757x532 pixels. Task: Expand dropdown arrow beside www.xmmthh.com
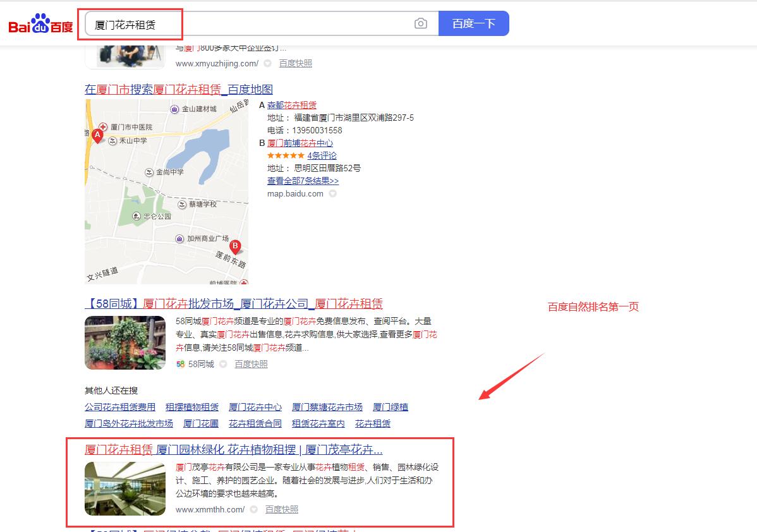pyautogui.click(x=253, y=509)
